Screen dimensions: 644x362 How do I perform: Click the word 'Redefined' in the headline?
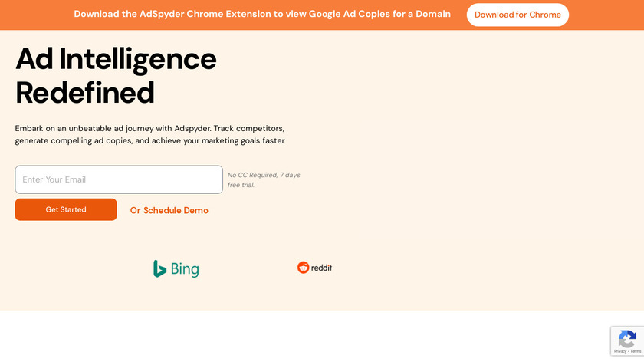[x=85, y=93]
